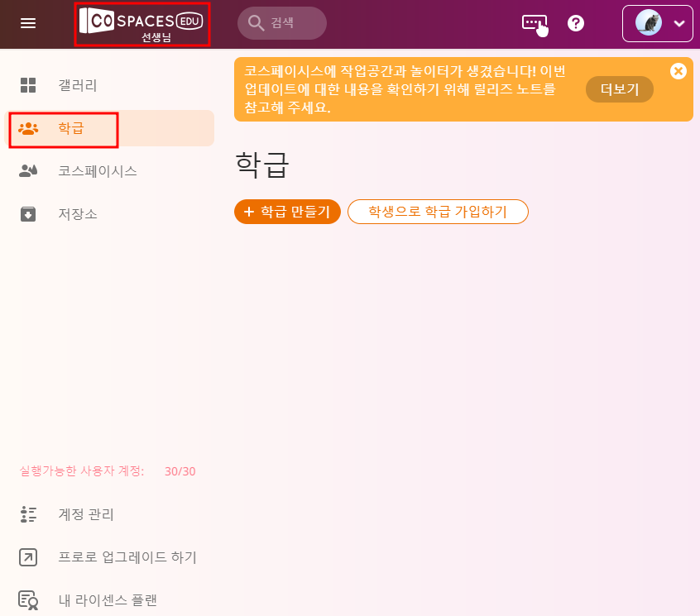700x616 pixels.
Task: Click the 더보기 button on the banner
Action: click(x=619, y=88)
